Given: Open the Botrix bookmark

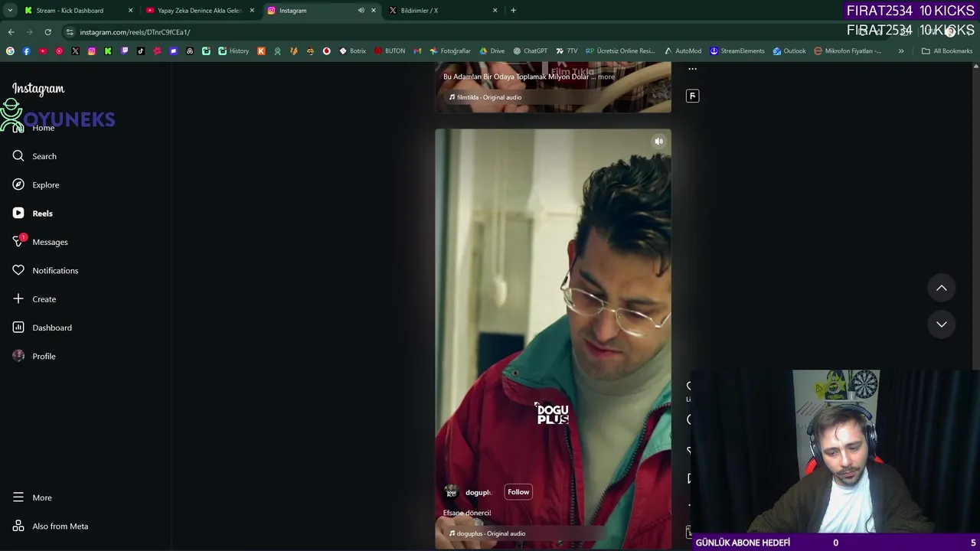Looking at the screenshot, I should 352,51.
